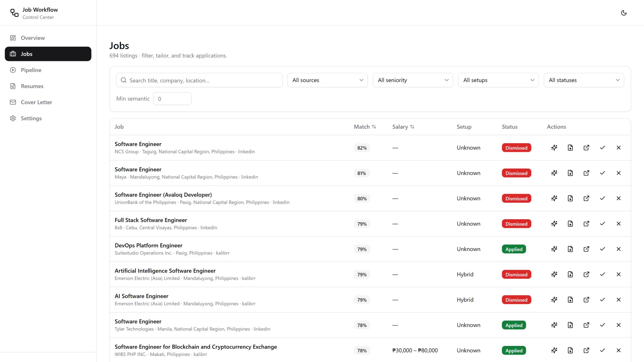Screen dimensions: 644x362
Task: Click Dismissed badge on 8x8 row
Action: click(x=516, y=224)
